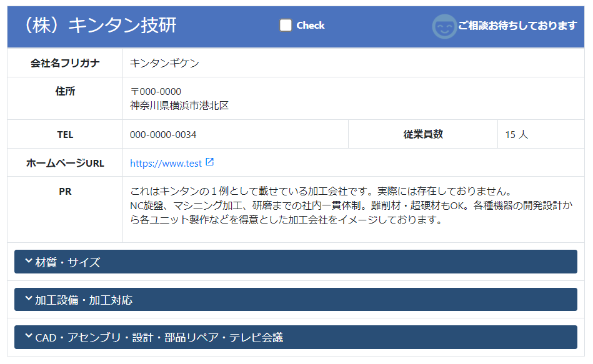Open the https://www.test homepage link
Image resolution: width=593 pixels, height=364 pixels.
coord(166,164)
